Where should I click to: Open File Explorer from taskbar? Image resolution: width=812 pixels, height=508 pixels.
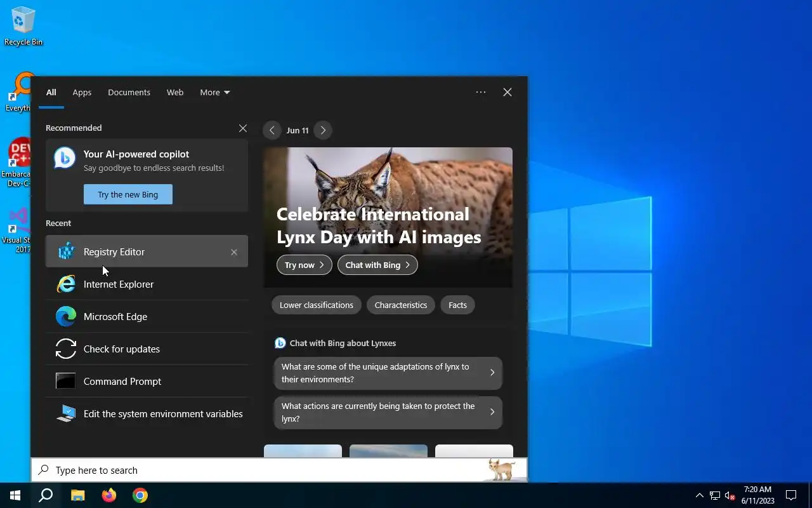pyautogui.click(x=77, y=495)
